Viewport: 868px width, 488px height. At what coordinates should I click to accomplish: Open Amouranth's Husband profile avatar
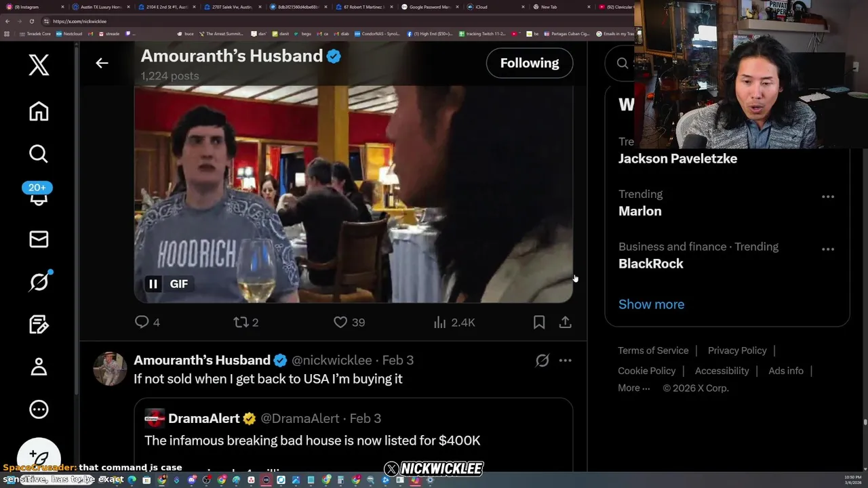(x=110, y=369)
